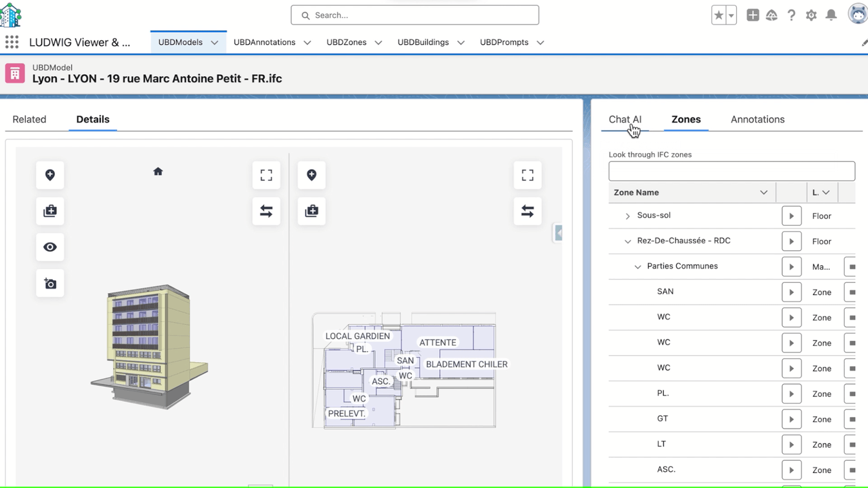
Task: Open UBDAnnotations tab dropdown chevron
Action: coord(307,43)
